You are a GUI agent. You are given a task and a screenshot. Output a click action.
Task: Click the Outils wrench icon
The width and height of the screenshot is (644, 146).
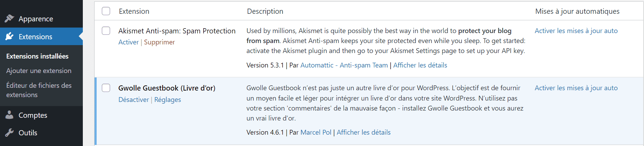(x=9, y=133)
